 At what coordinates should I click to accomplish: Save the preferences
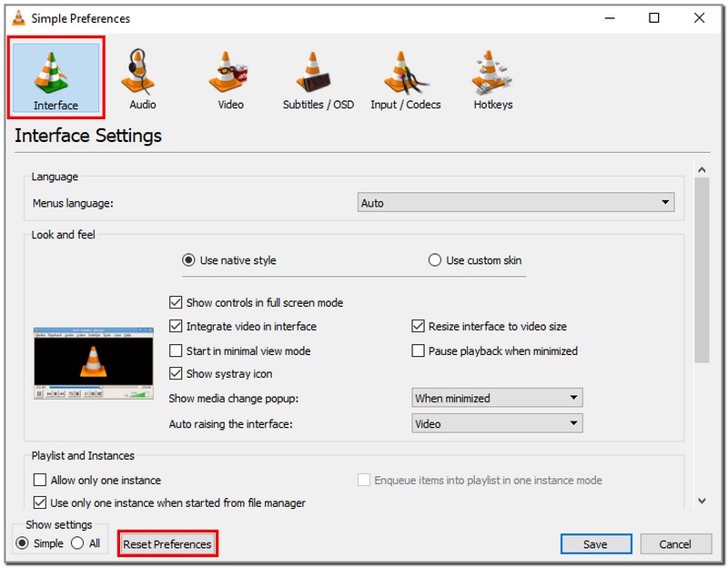coord(596,543)
